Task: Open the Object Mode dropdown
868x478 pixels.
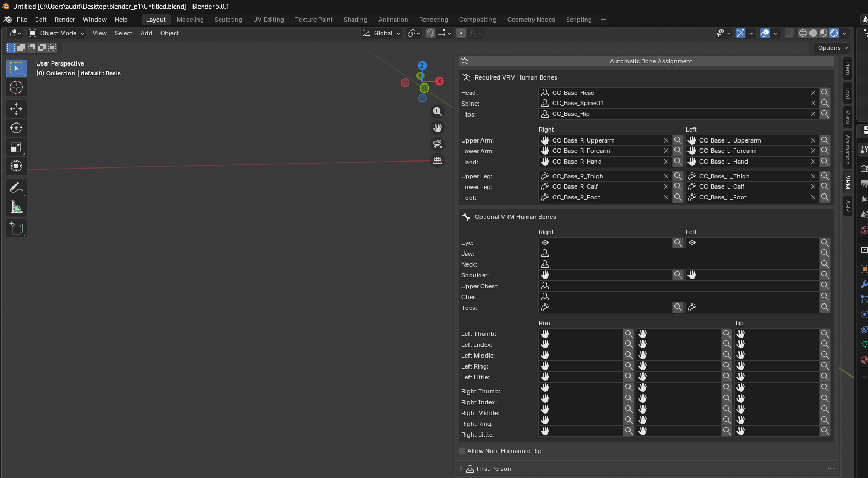Action: (x=57, y=33)
